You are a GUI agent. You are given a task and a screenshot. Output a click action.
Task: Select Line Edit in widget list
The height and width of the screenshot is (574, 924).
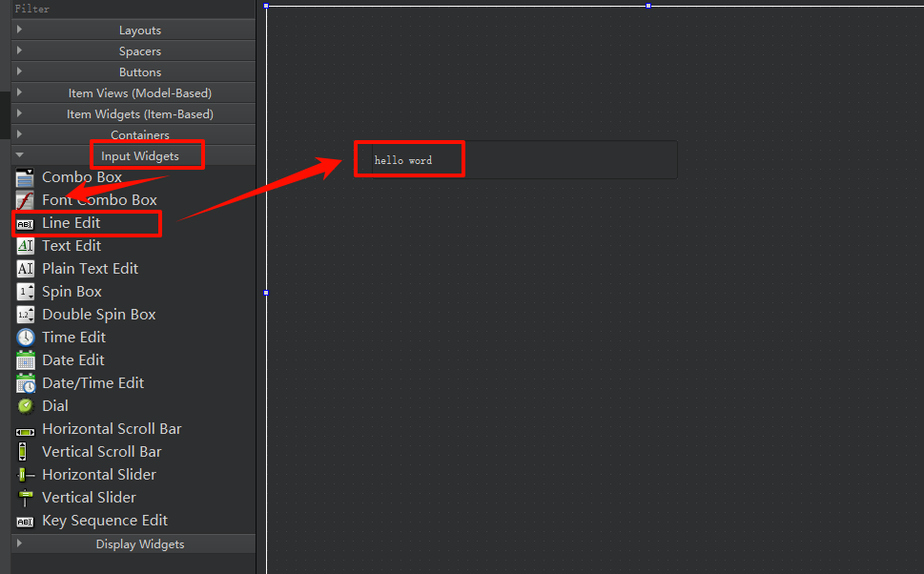72,223
